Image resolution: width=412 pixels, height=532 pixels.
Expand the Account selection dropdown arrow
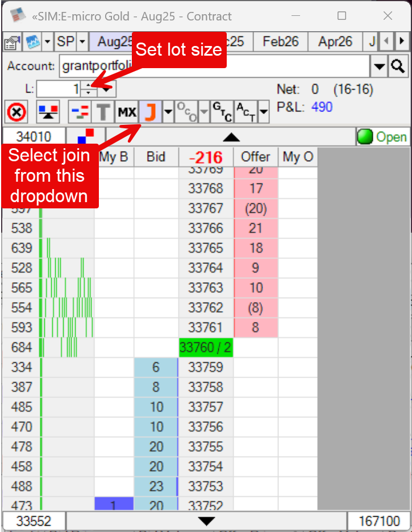pyautogui.click(x=379, y=67)
